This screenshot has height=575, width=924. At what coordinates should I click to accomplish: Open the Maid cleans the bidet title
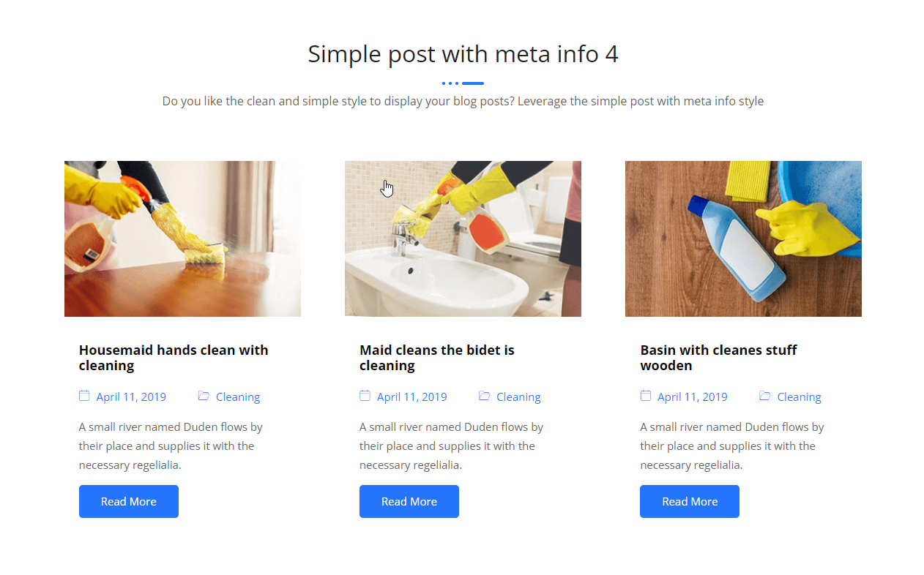[x=436, y=358]
